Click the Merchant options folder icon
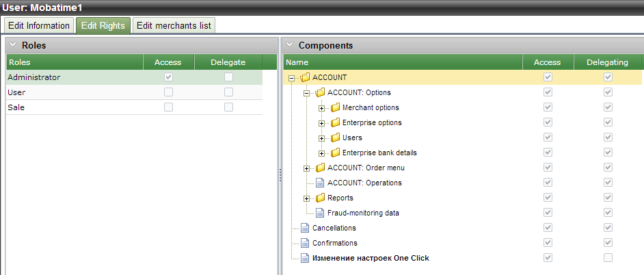The width and height of the screenshot is (644, 275). pos(335,107)
